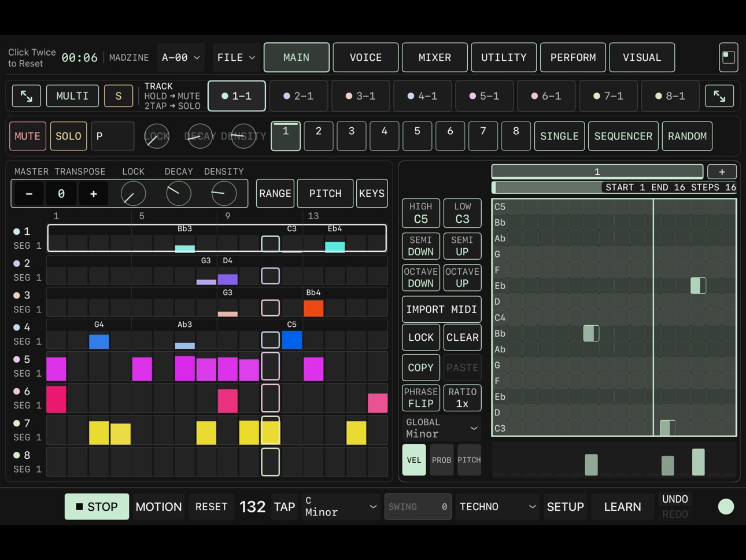Click the RANDOM button

click(x=687, y=137)
